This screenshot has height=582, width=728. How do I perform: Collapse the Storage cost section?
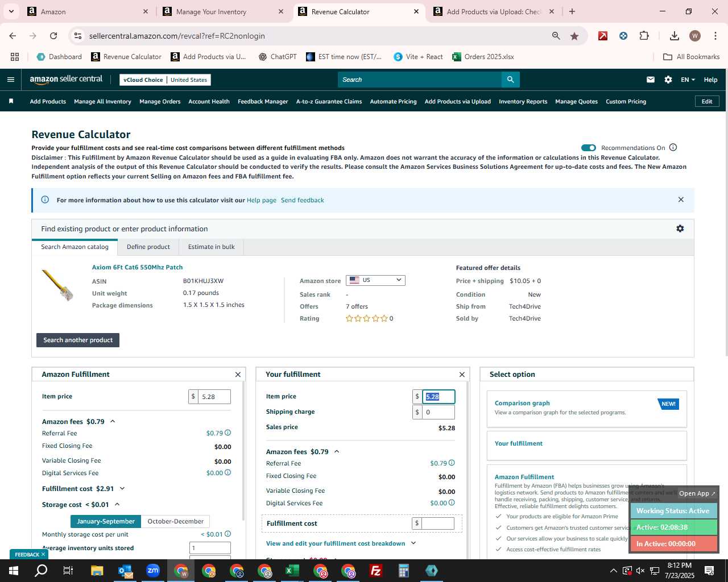pos(117,504)
